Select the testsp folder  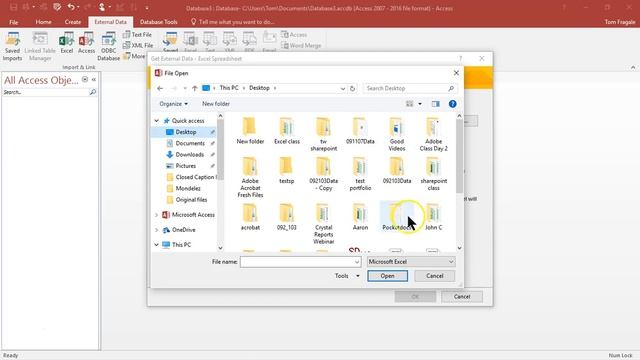(287, 170)
